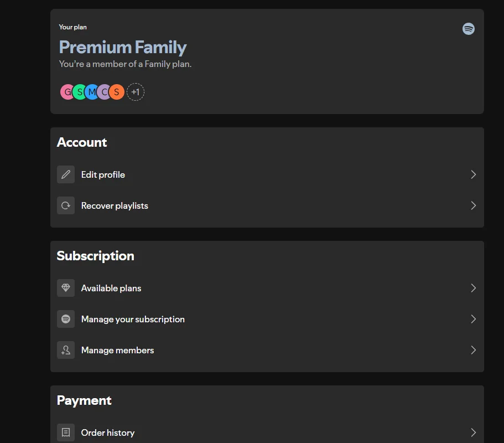This screenshot has height=443, width=504.
Task: Click the pencil icon beside Edit profile
Action: point(66,174)
